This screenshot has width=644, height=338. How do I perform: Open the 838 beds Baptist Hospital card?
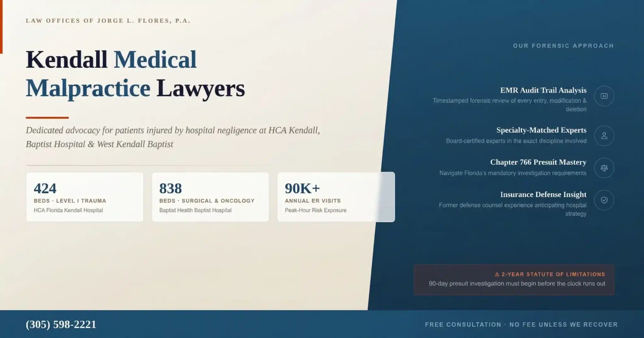coord(210,197)
